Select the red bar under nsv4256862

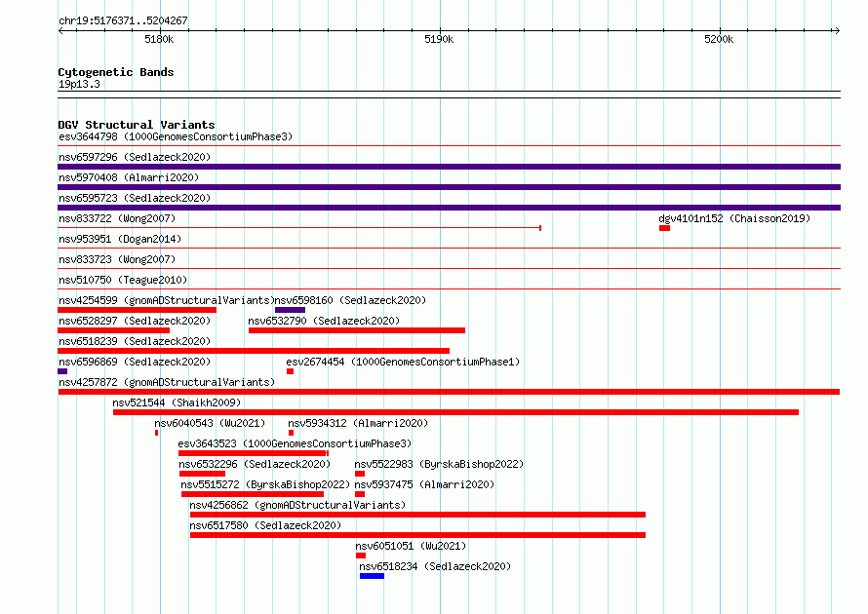pos(418,515)
